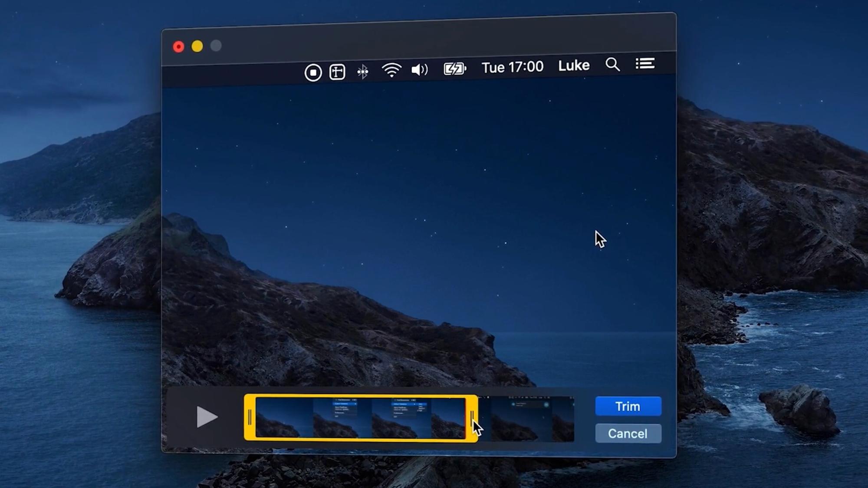The width and height of the screenshot is (868, 488).
Task: Select the first thumbnail in trim timeline
Action: tap(284, 418)
